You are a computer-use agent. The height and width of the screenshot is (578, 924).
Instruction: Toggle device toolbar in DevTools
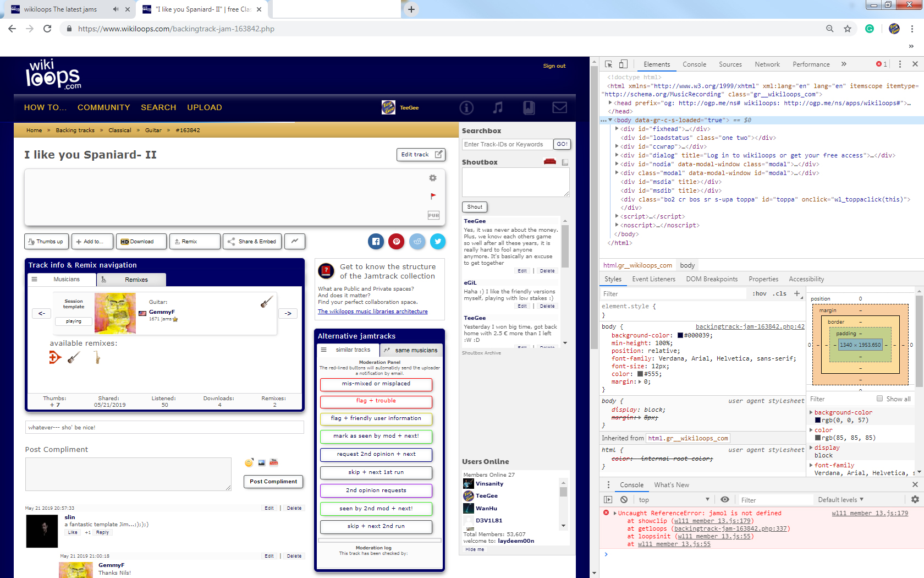point(623,64)
